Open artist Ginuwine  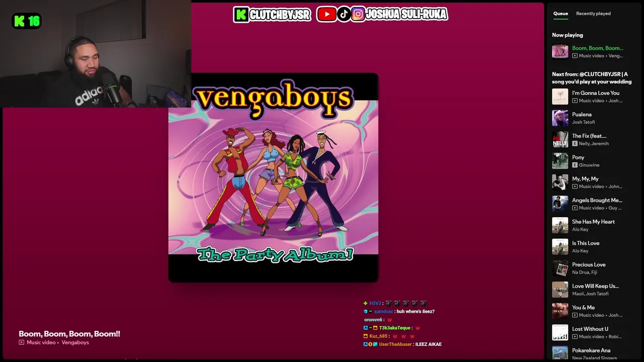click(589, 165)
